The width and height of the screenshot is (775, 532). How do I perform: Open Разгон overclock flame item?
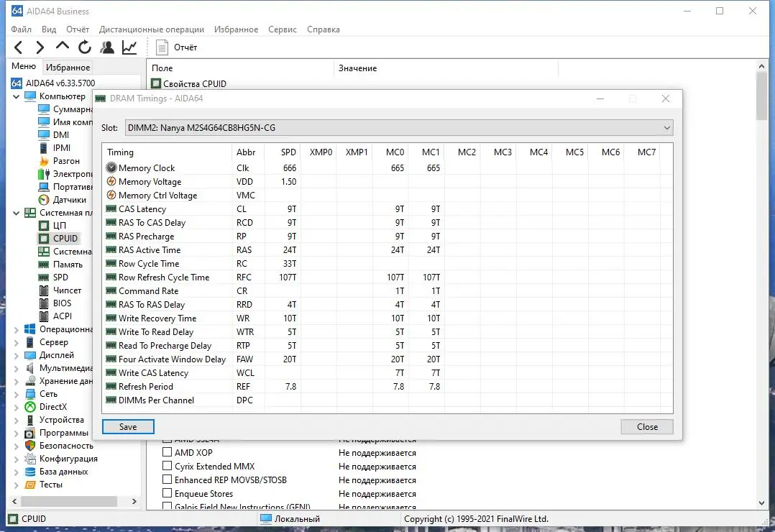pos(66,161)
